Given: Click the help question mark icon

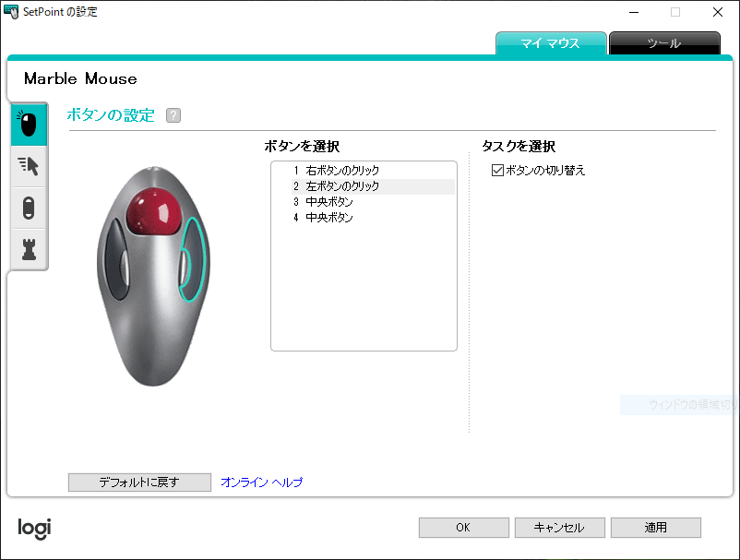Looking at the screenshot, I should click(173, 115).
